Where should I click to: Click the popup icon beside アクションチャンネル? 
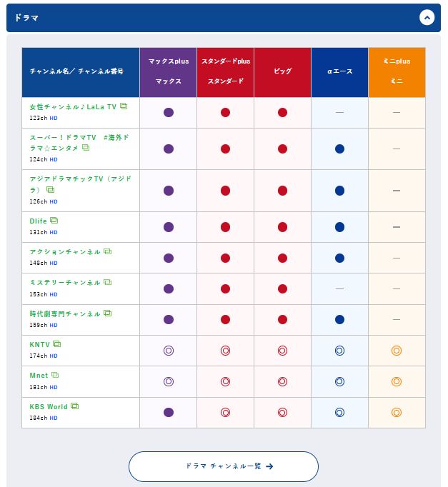pos(107,251)
